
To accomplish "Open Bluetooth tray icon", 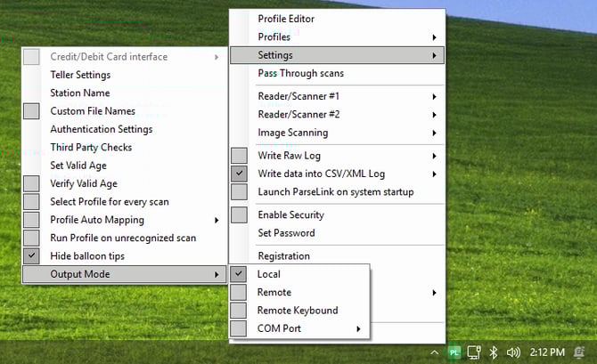I will [x=493, y=352].
